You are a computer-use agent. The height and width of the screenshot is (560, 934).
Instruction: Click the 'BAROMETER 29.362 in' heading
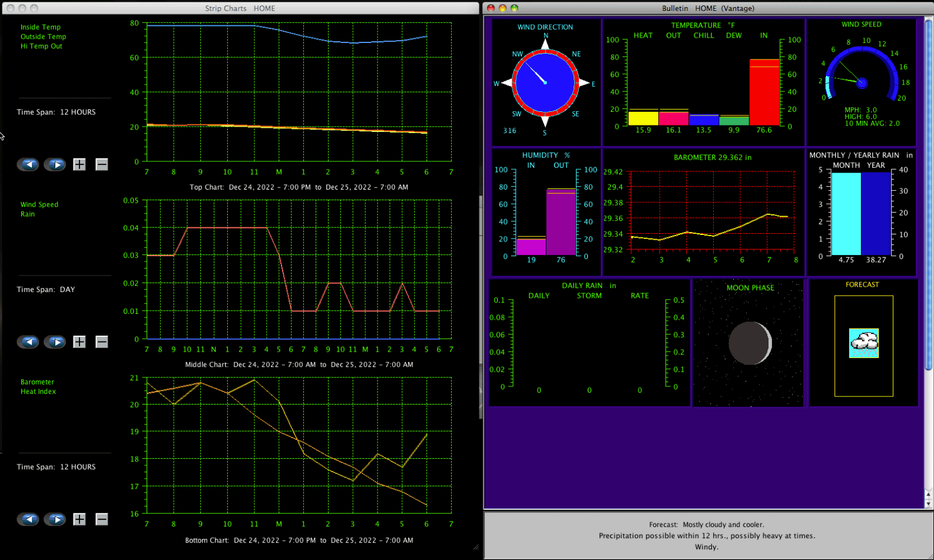coord(713,158)
